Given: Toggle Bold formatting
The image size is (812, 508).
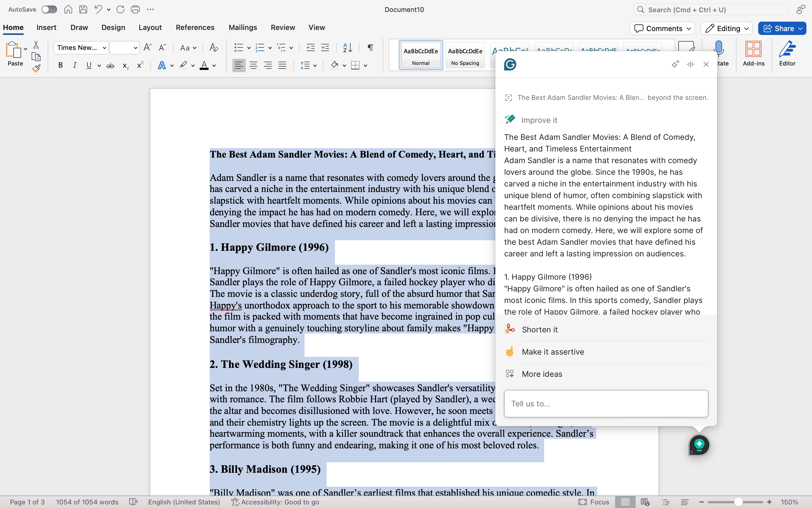Looking at the screenshot, I should [60, 65].
